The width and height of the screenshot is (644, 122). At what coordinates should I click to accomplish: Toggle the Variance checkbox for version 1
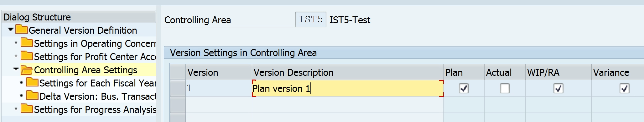tap(625, 88)
